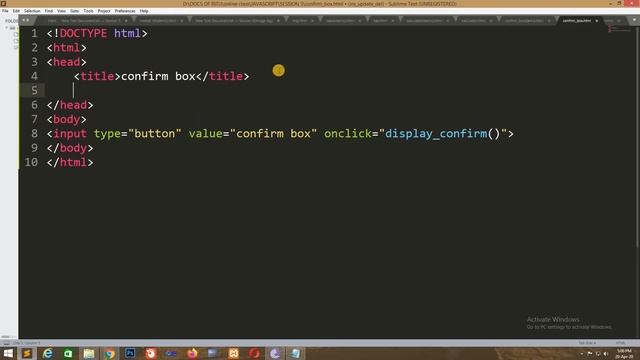Screen dimensions: 640x360
Task: Click the closing head tag on line 6
Action: (70, 105)
